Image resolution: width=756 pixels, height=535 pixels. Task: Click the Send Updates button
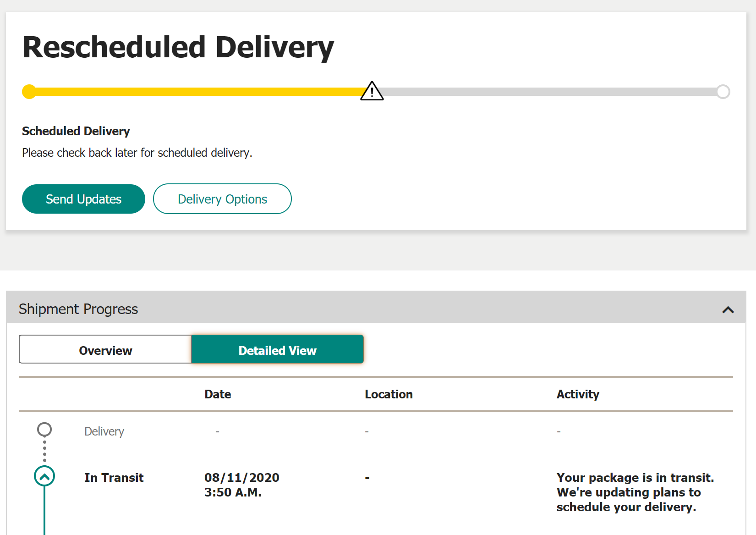83,199
